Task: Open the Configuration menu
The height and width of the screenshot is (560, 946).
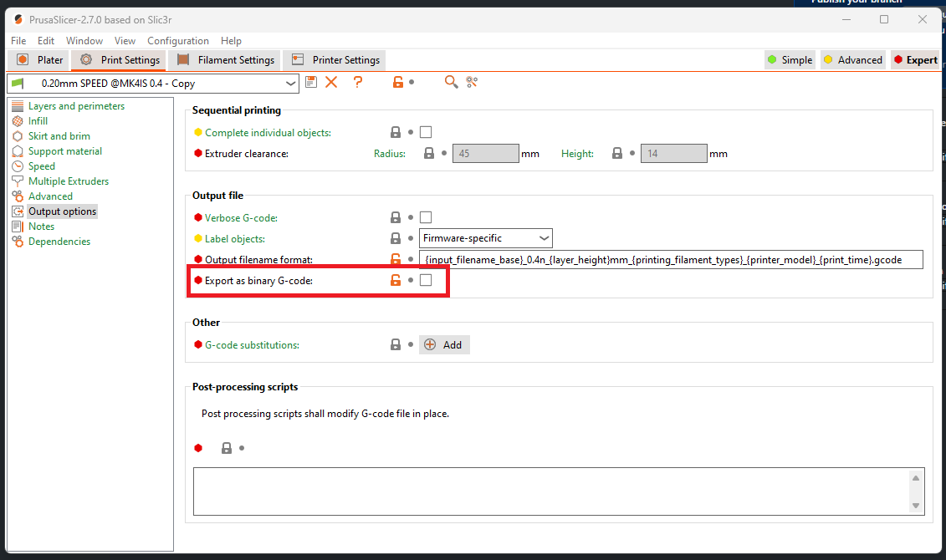Action: click(x=178, y=40)
